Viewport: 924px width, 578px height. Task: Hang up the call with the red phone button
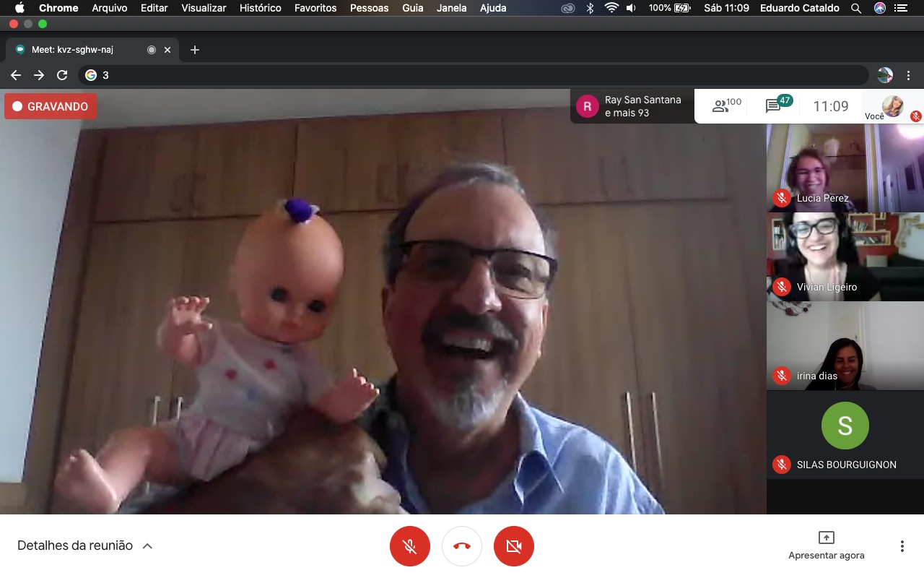(x=462, y=546)
